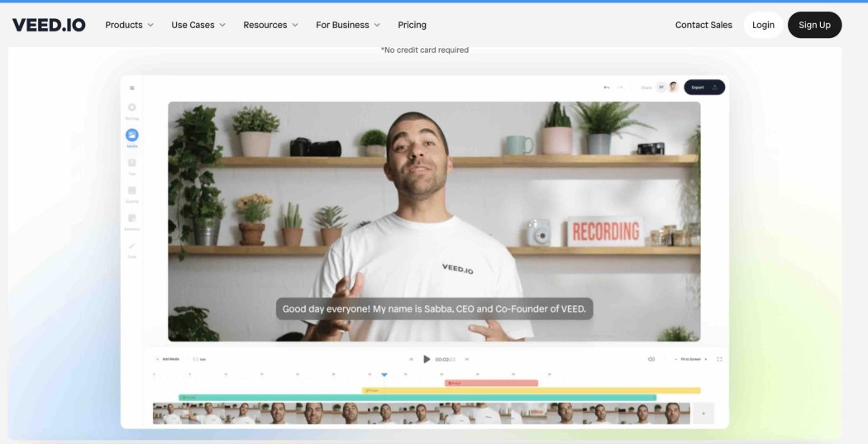Viewport: 868px width, 444px height.
Task: Click the SK collaborator avatar
Action: (x=661, y=87)
